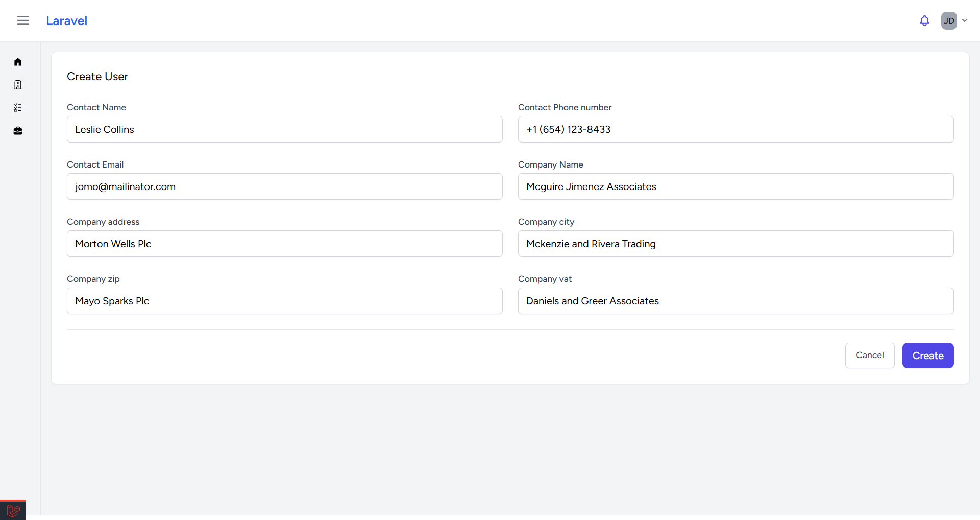Image resolution: width=980 pixels, height=520 pixels.
Task: Focus the Company vat field
Action: [736, 301]
